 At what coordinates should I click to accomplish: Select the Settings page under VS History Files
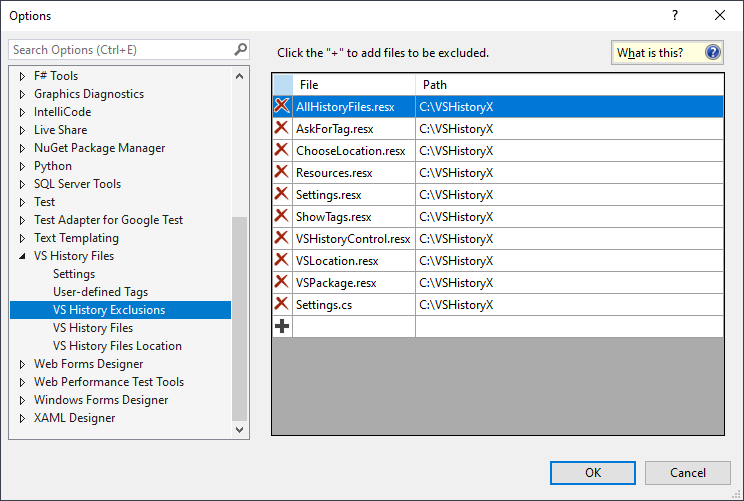coord(74,274)
